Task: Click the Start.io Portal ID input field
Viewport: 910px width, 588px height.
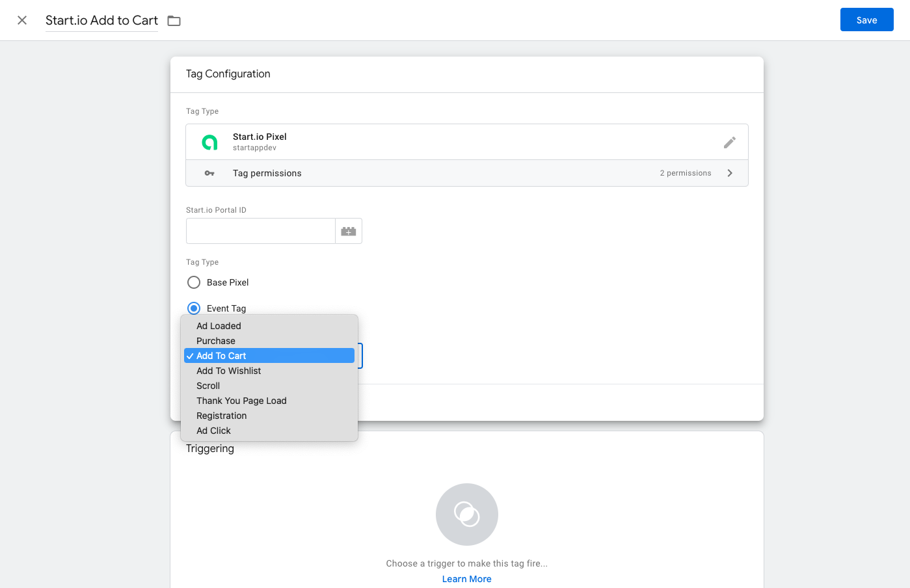Action: tap(260, 231)
